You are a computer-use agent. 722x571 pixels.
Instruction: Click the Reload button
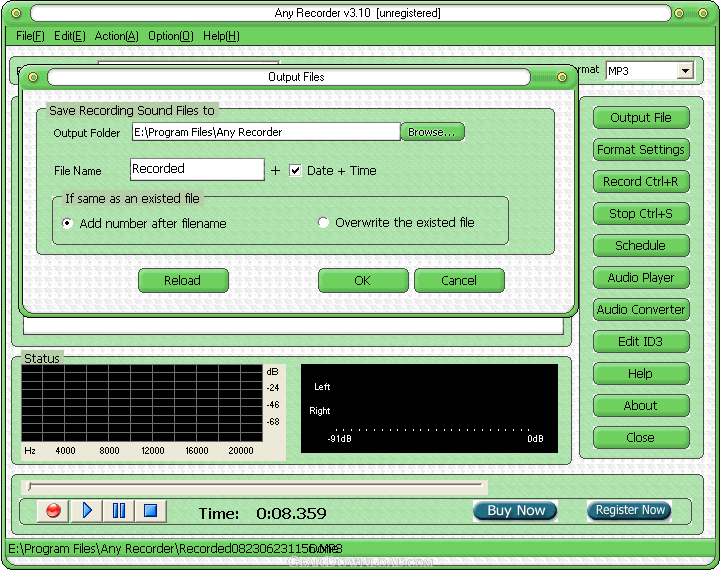[183, 280]
